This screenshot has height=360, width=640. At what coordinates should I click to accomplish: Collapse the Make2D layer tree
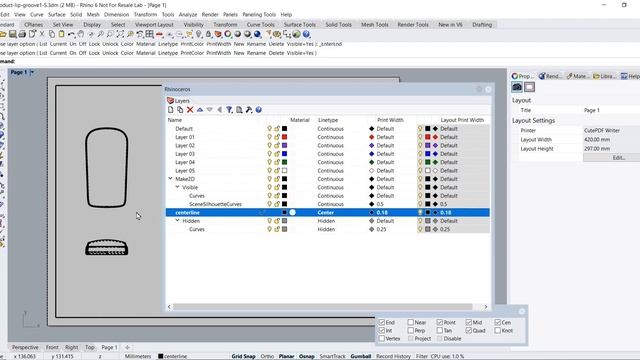pyautogui.click(x=170, y=179)
